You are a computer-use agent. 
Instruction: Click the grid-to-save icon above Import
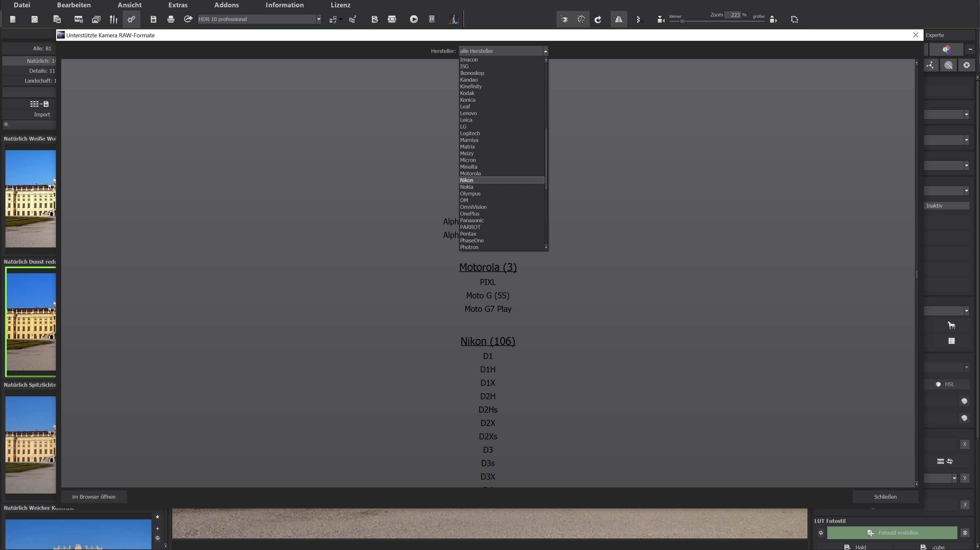39,104
